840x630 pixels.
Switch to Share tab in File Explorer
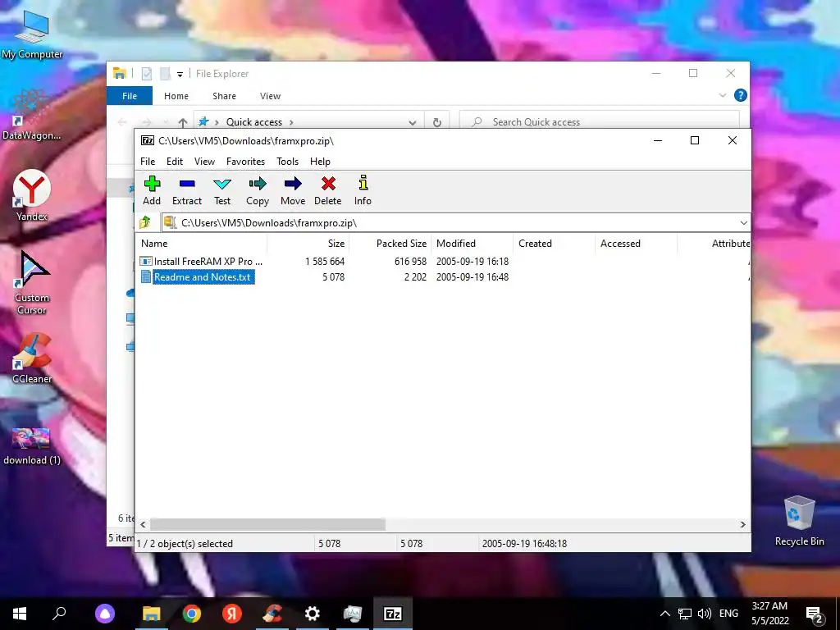(x=224, y=96)
